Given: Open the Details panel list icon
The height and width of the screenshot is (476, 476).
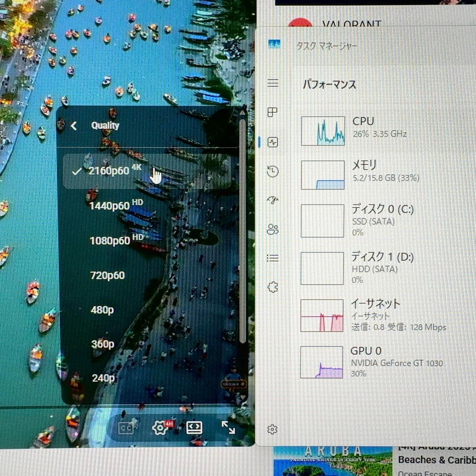Looking at the screenshot, I should tap(272, 258).
